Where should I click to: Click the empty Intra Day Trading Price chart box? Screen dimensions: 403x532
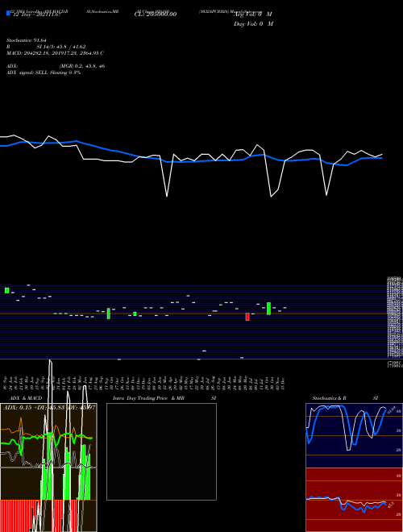[161, 451]
